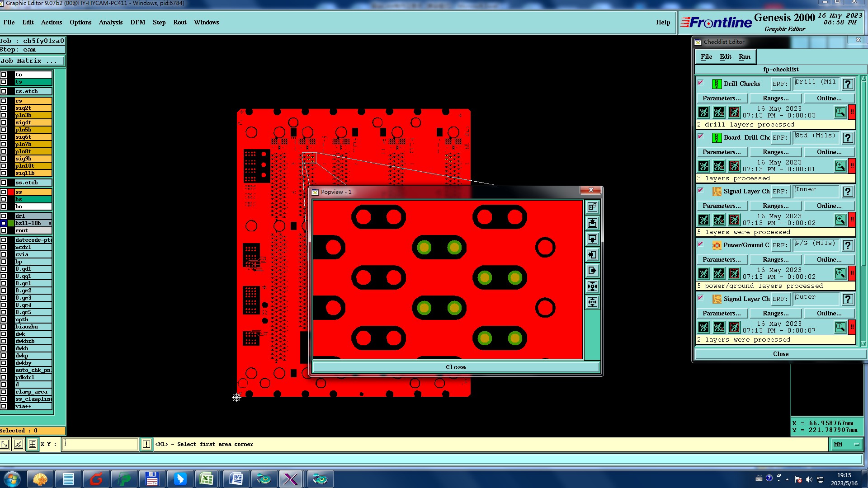Click first run icon under Drill Checks
The width and height of the screenshot is (868, 488).
(703, 112)
